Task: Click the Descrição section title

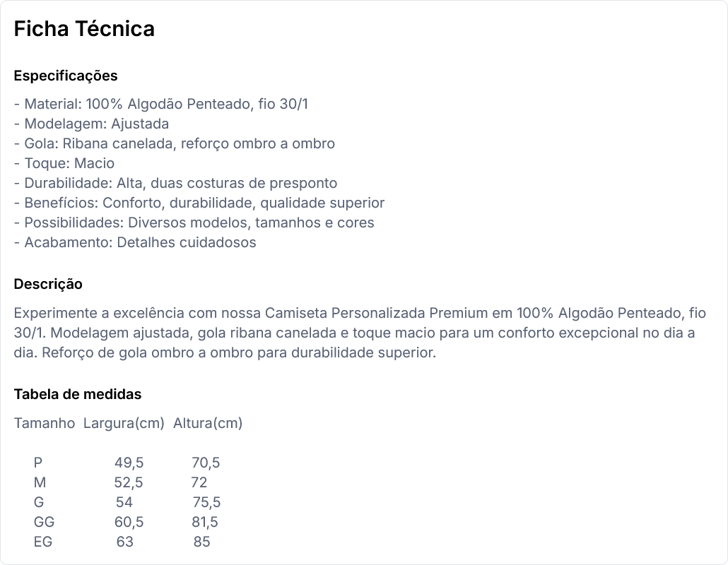Action: coord(48,285)
